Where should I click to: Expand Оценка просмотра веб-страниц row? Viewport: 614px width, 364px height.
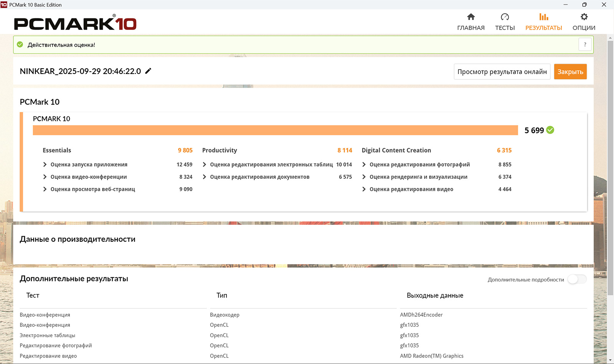[45, 189]
